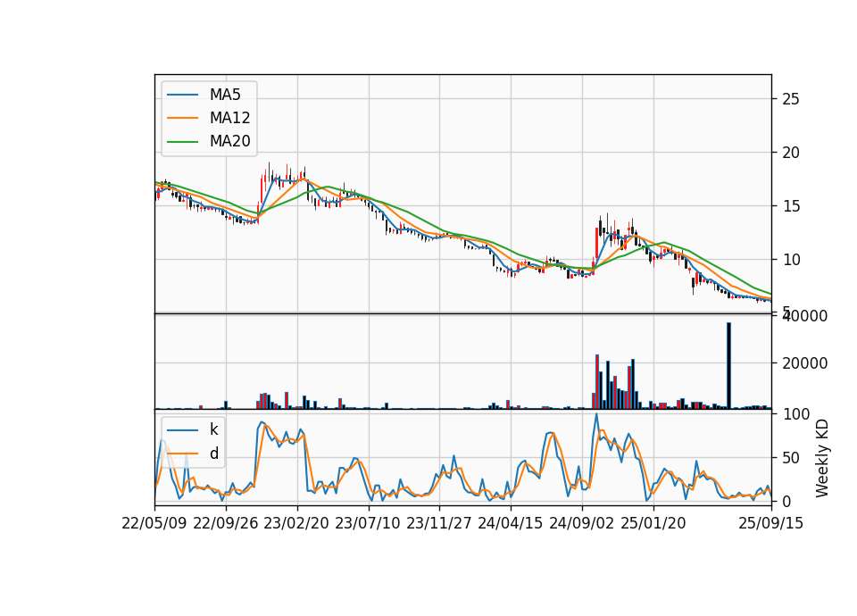
Task: Click the 23/11/27 date tick label
Action: pyautogui.click(x=439, y=523)
